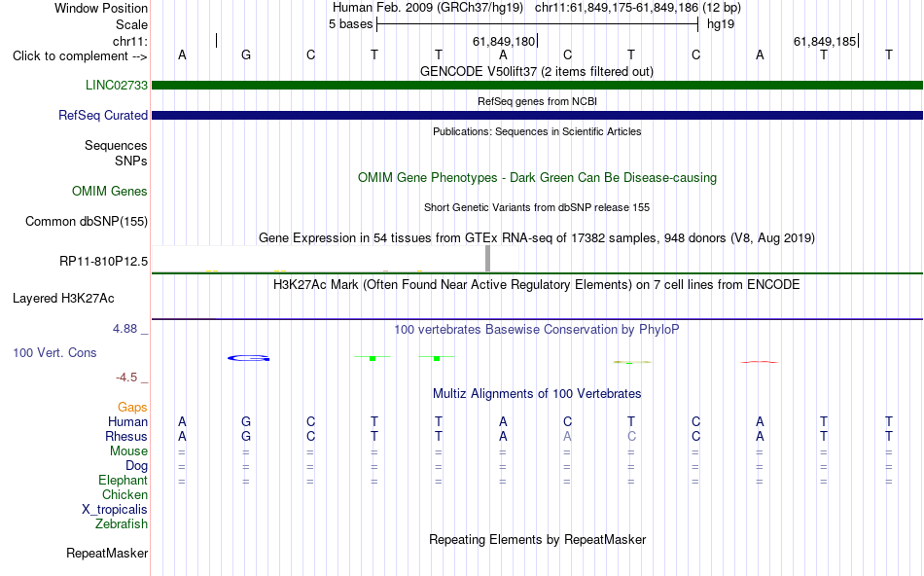Image resolution: width=924 pixels, height=576 pixels.
Task: Click the dark blue RefSeq Curated track bar
Action: click(x=537, y=116)
